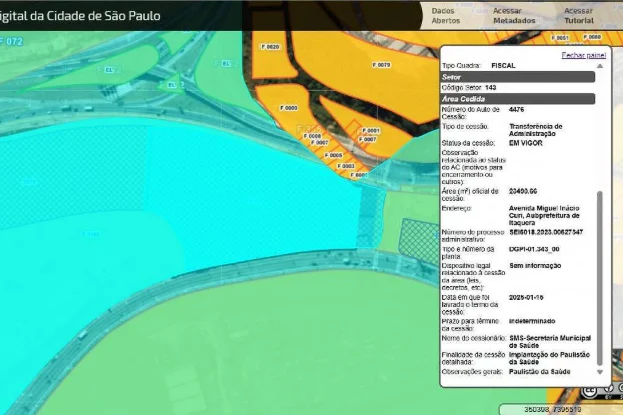The image size is (623, 415).
Task: Click the Nome do cessionário label
Action: click(x=474, y=338)
